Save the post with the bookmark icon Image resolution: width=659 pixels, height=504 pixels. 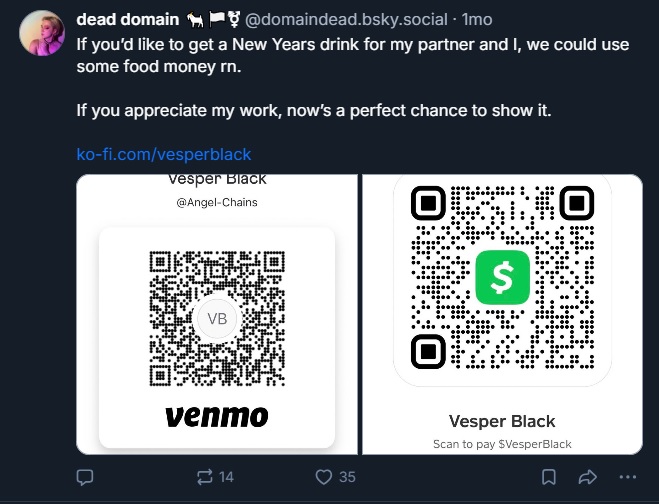tap(548, 477)
